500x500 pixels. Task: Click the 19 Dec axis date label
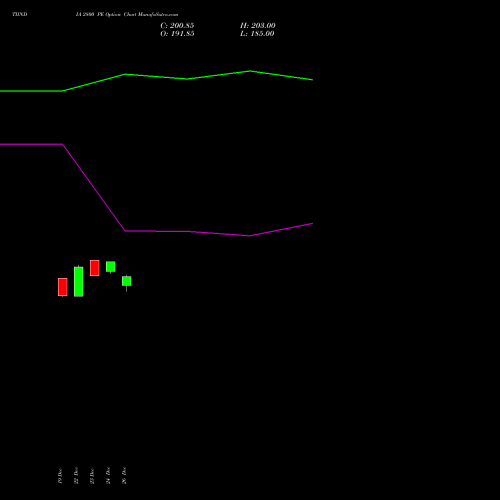pos(60,476)
